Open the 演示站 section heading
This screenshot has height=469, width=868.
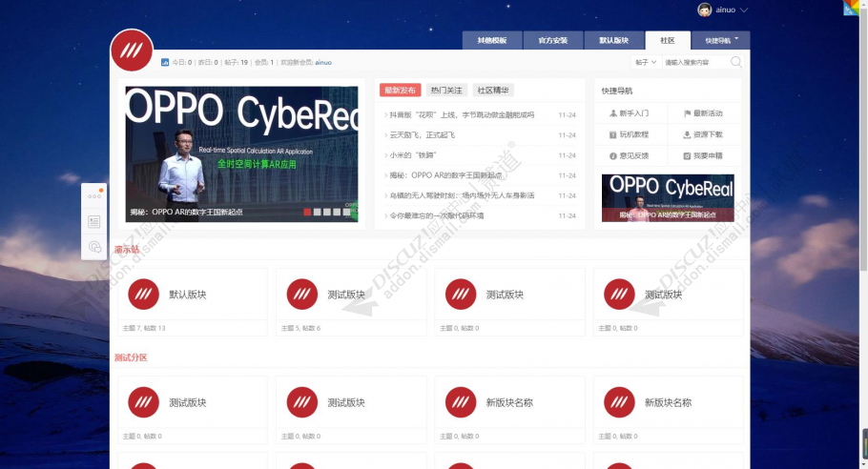click(127, 250)
